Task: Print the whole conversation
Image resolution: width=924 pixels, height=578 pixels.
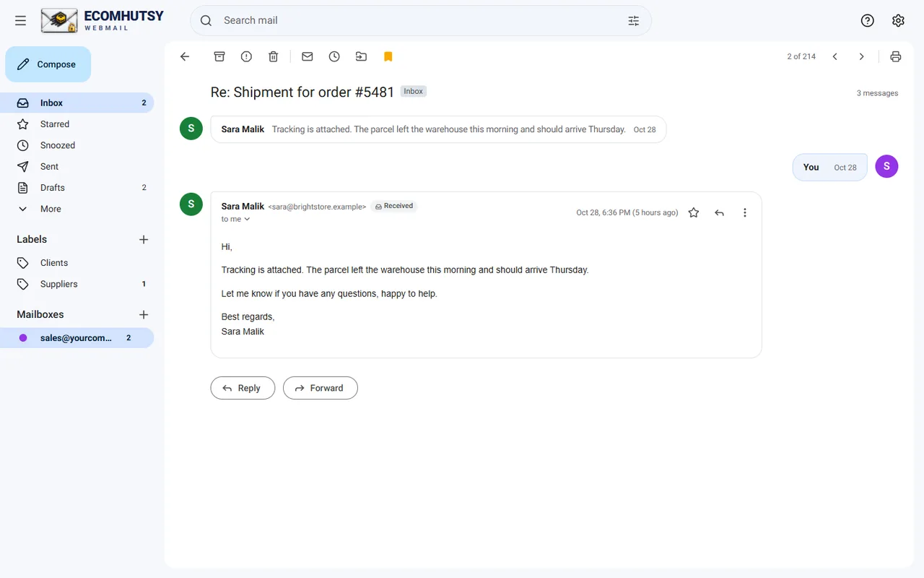Action: point(896,56)
